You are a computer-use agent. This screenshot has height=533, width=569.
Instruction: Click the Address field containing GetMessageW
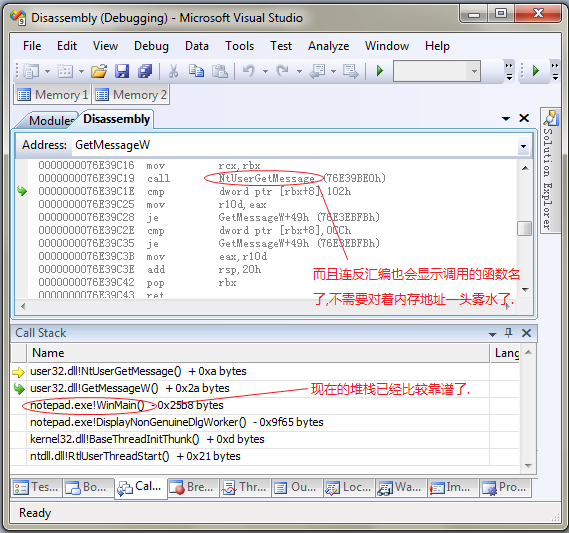click(294, 145)
